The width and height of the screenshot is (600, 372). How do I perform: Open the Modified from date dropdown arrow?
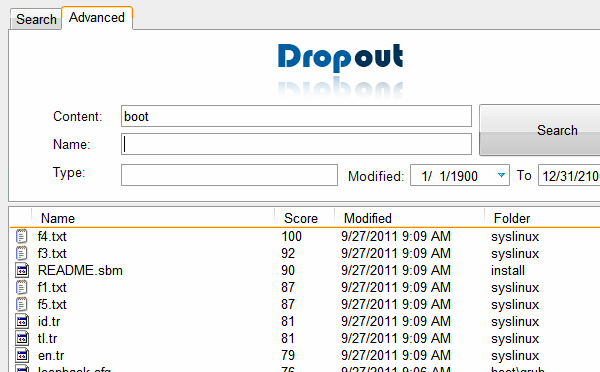pyautogui.click(x=501, y=175)
